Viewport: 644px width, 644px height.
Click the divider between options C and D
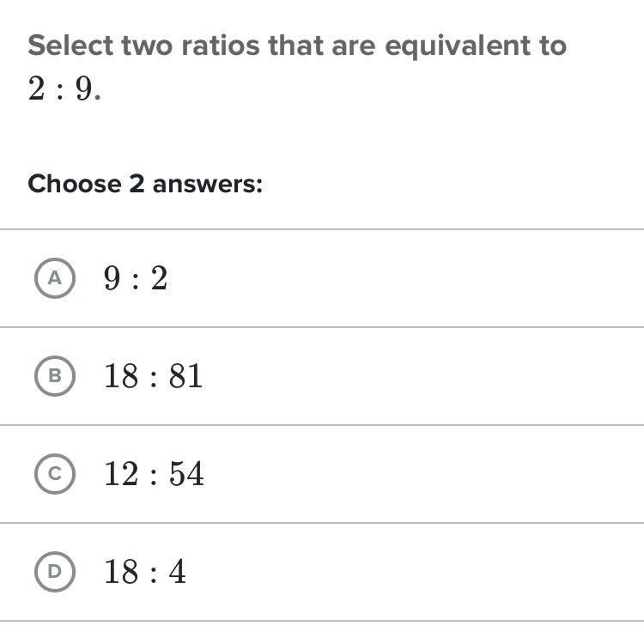tap(322, 522)
